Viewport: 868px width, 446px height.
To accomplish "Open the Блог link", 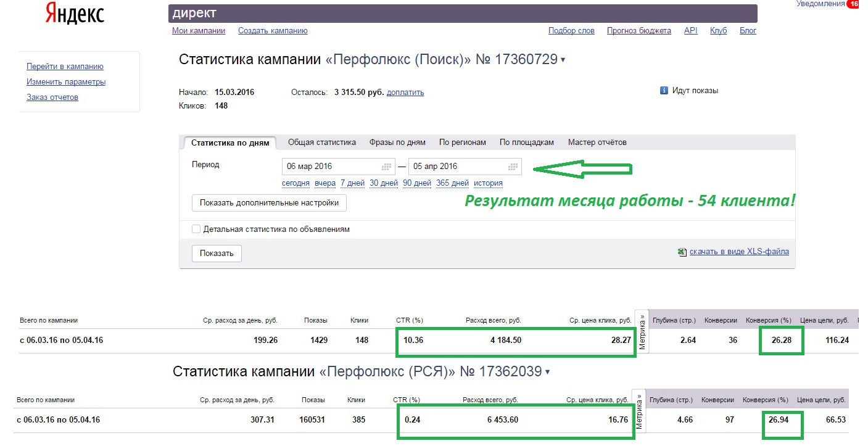I will pos(748,31).
